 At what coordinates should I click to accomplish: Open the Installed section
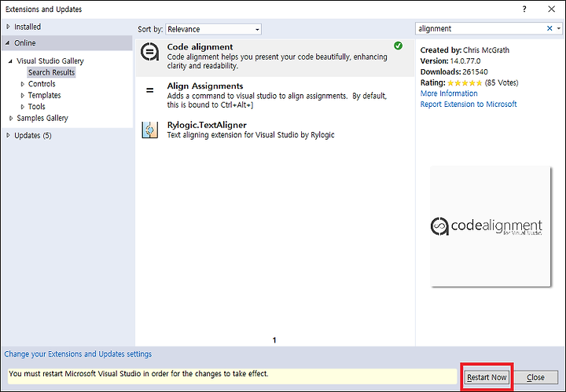click(x=28, y=27)
